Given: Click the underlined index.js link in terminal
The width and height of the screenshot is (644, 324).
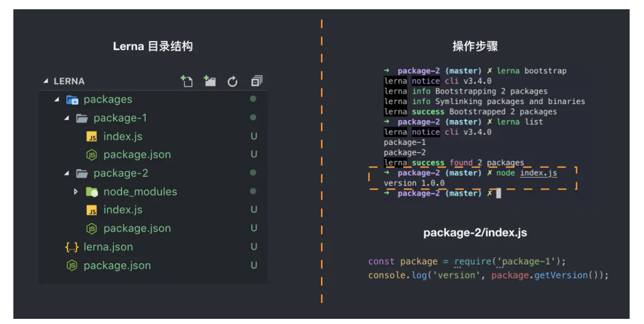Looking at the screenshot, I should [538, 173].
